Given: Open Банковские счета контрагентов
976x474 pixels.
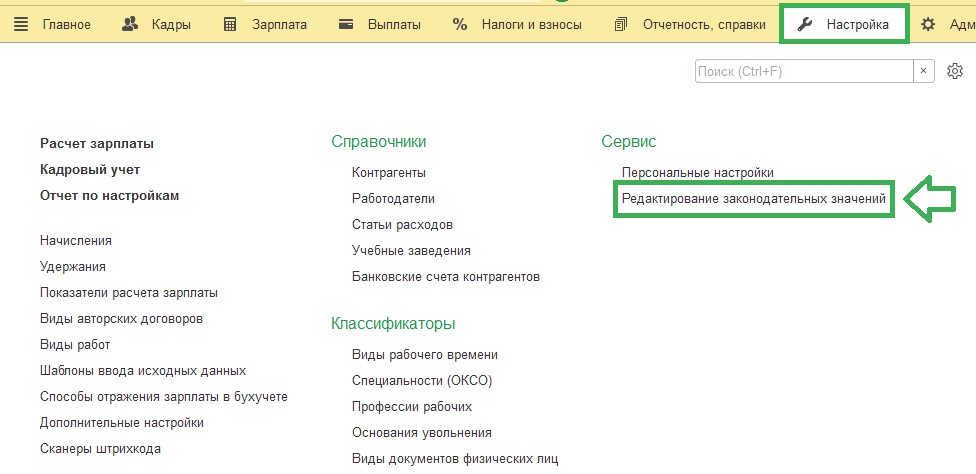Looking at the screenshot, I should coord(446,277).
